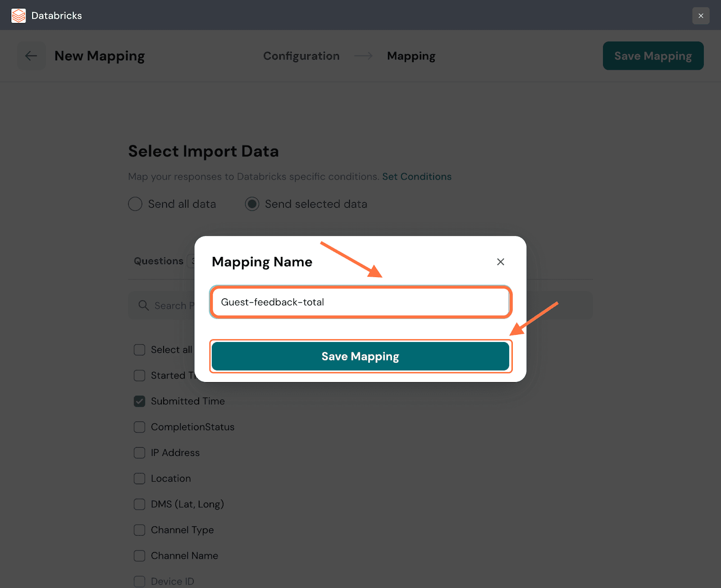721x588 pixels.
Task: Select the Send all data option
Action: tap(135, 204)
